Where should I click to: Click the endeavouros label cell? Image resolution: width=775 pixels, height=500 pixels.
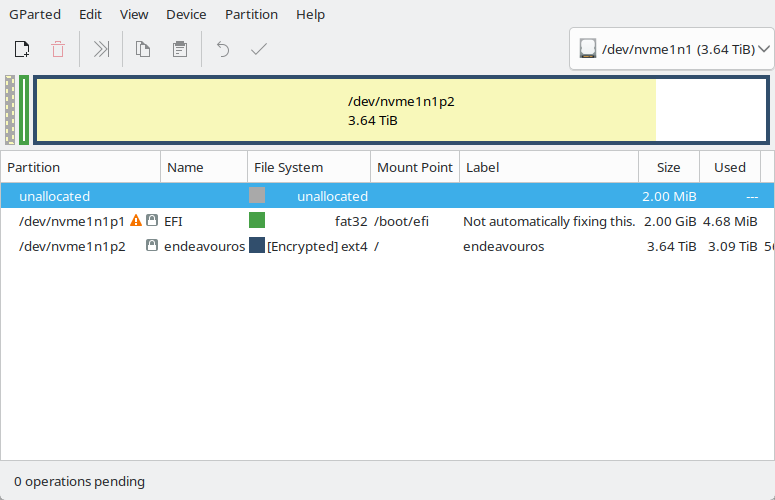504,246
